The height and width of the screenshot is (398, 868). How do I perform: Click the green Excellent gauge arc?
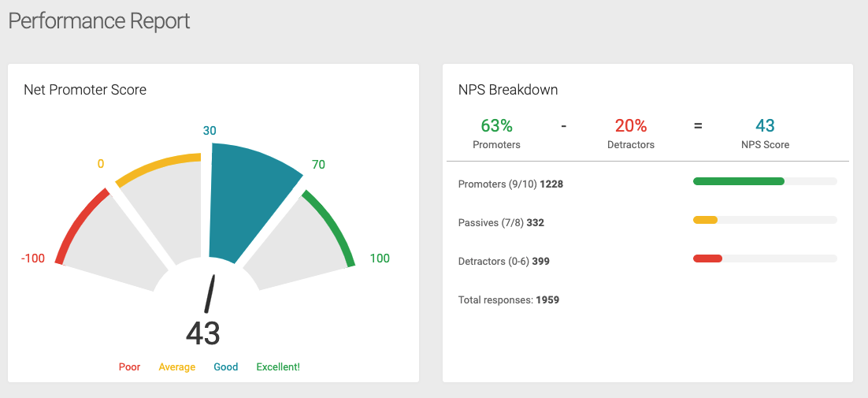tap(332, 227)
